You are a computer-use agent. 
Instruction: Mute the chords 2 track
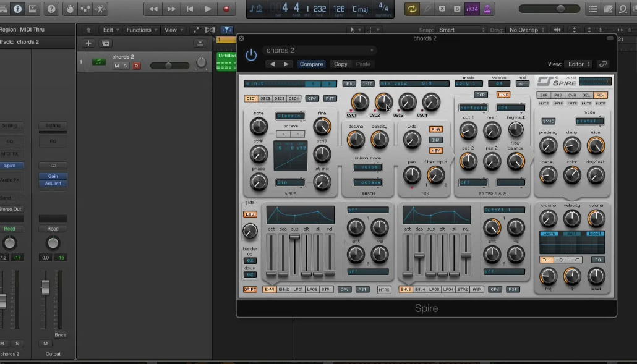click(117, 66)
